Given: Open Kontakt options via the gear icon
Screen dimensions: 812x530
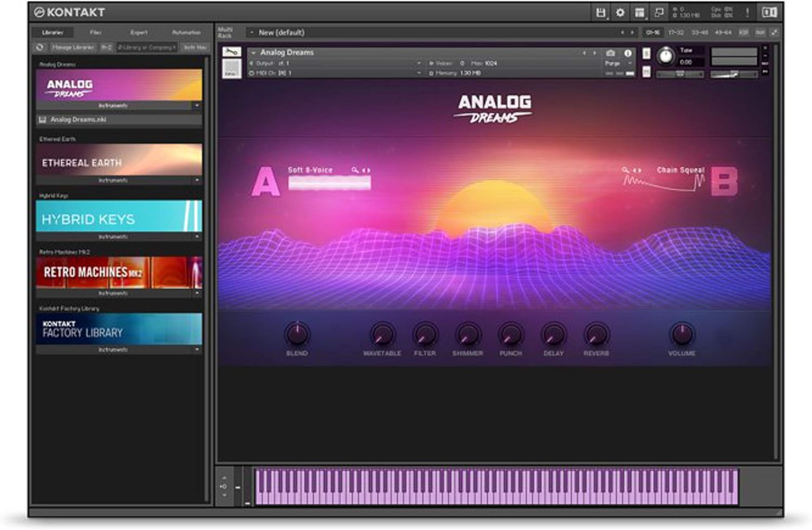Looking at the screenshot, I should point(621,12).
